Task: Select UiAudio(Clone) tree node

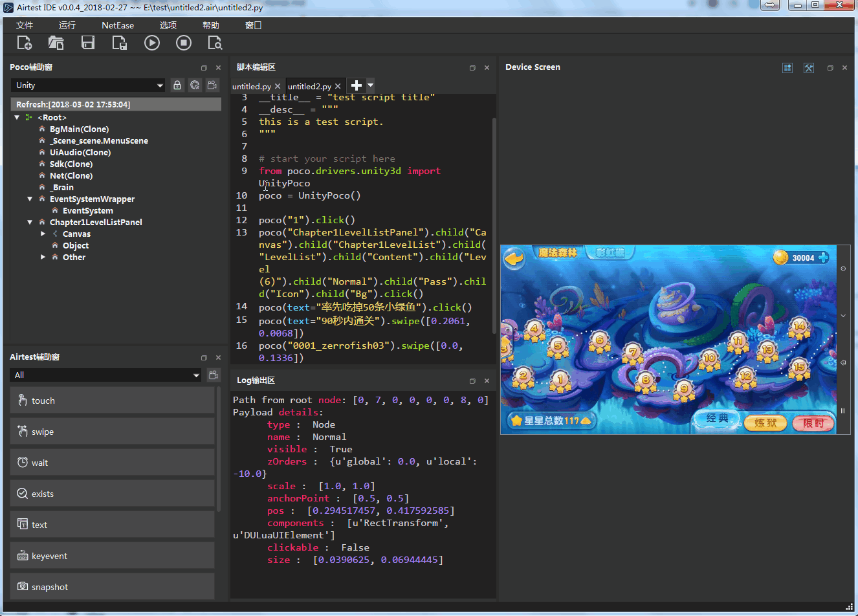Action: (80, 152)
